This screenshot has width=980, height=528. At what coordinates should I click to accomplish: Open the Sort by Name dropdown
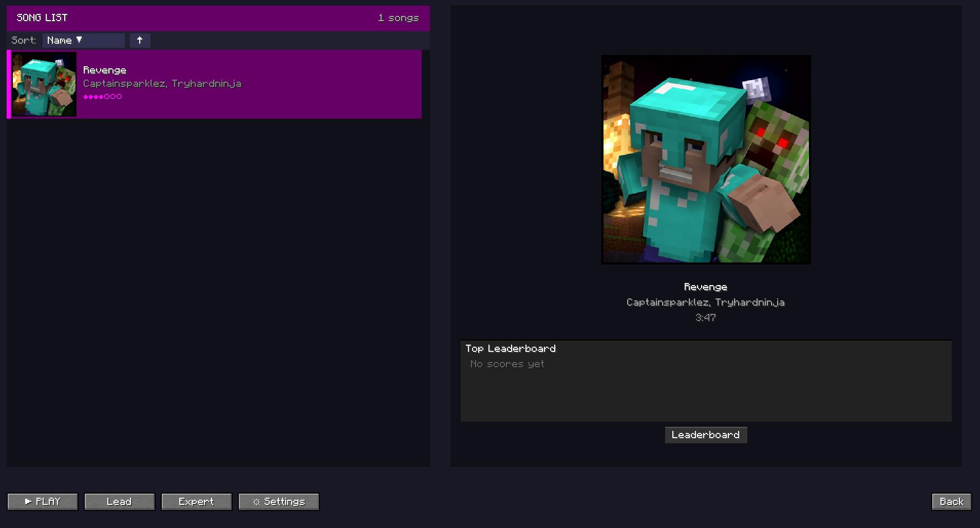84,40
